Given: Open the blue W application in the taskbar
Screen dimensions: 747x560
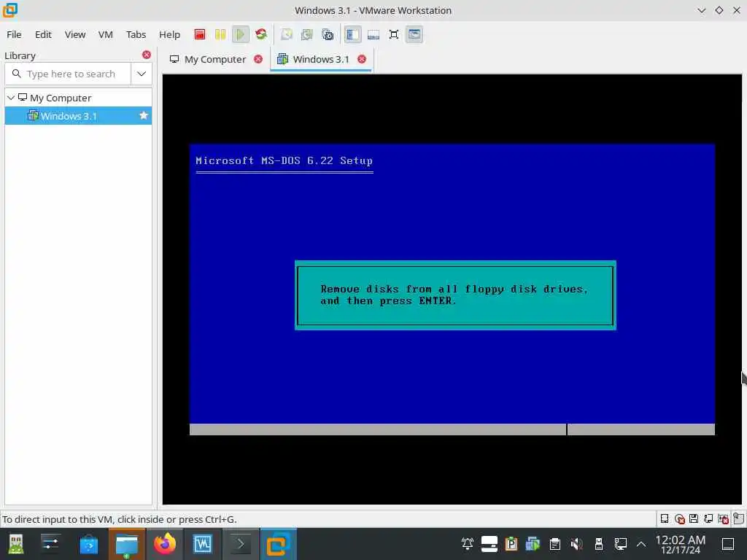Looking at the screenshot, I should pos(203,544).
